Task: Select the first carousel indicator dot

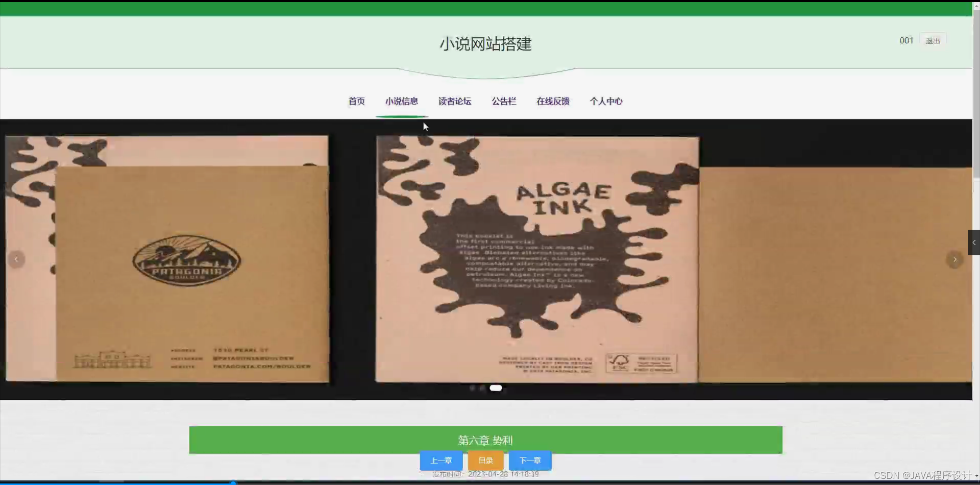Action: click(x=472, y=388)
